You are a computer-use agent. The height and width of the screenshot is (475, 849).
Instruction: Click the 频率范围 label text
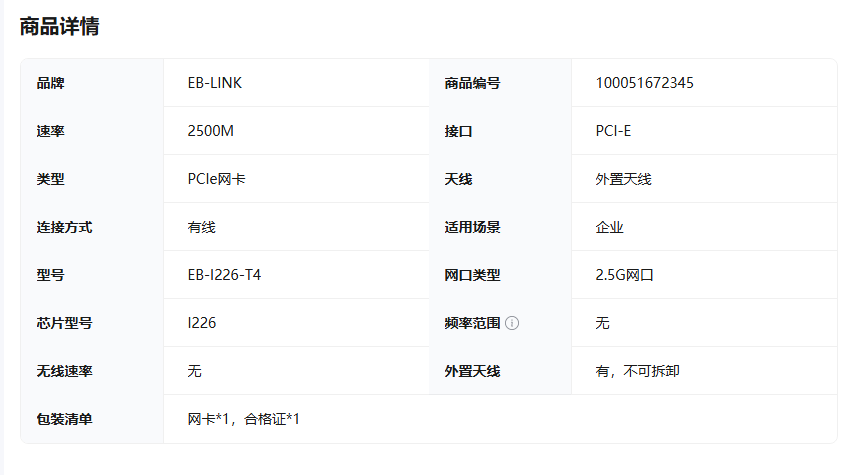point(472,323)
